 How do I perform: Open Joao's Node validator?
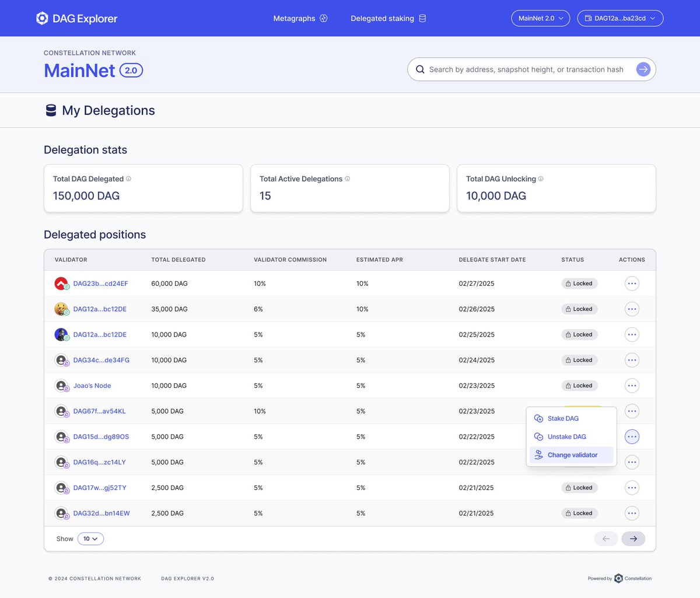click(x=92, y=386)
